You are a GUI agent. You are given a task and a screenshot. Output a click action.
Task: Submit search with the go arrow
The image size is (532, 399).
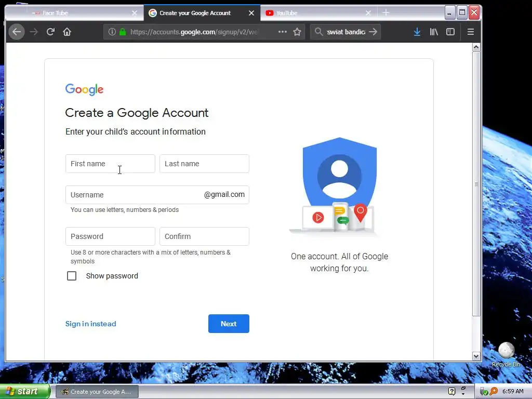click(x=373, y=32)
